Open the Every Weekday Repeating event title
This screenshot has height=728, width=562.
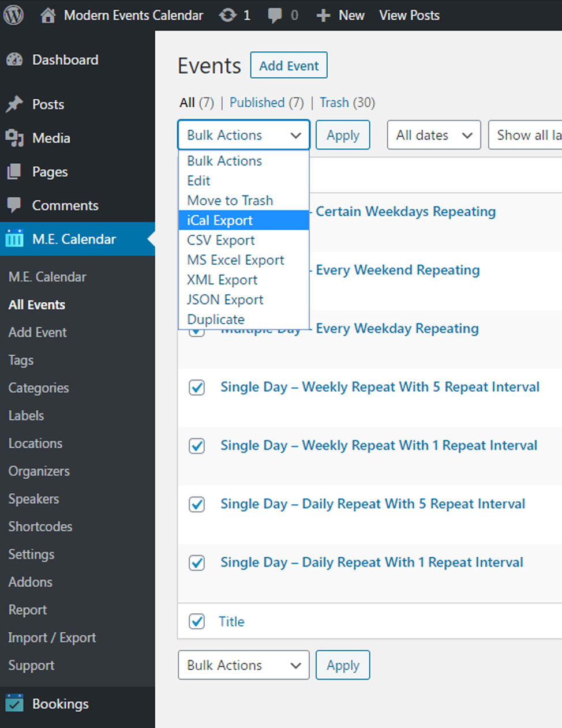click(397, 328)
